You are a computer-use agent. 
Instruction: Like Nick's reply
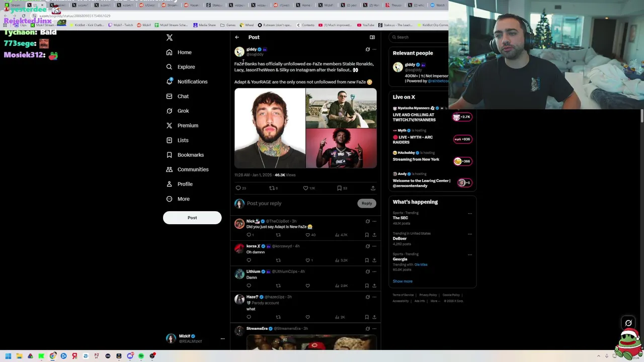pyautogui.click(x=307, y=235)
